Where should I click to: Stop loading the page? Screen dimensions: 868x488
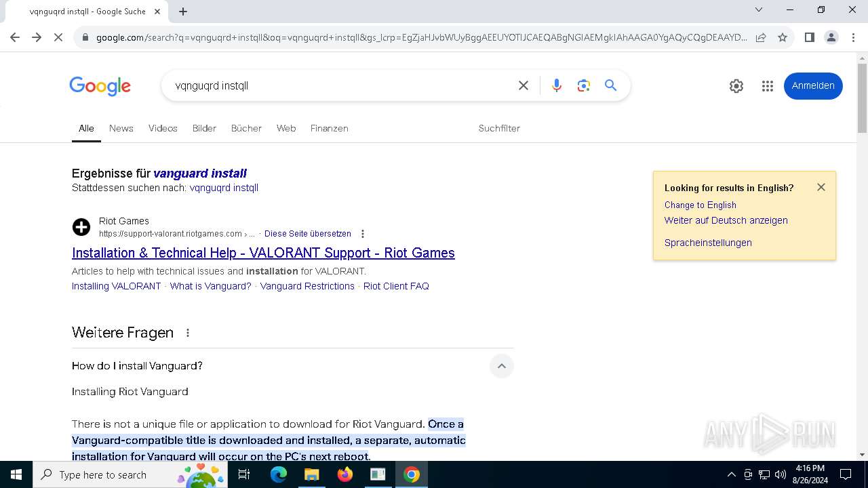(58, 37)
